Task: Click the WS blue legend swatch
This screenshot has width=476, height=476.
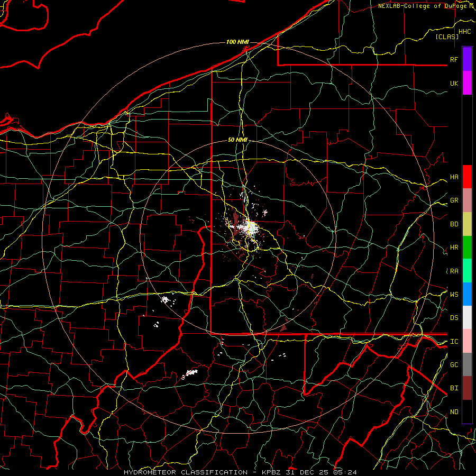Action: coord(467,294)
